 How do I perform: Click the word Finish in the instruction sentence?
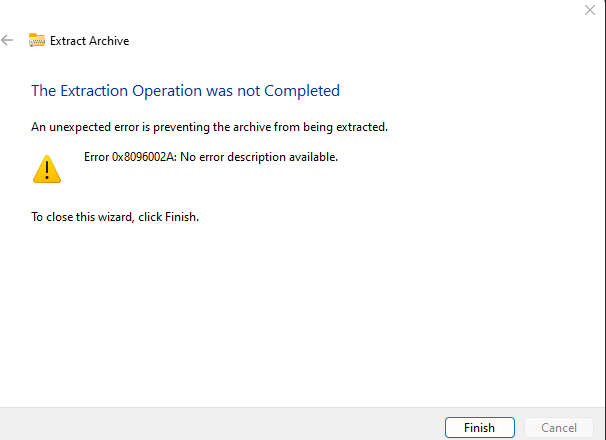(182, 217)
